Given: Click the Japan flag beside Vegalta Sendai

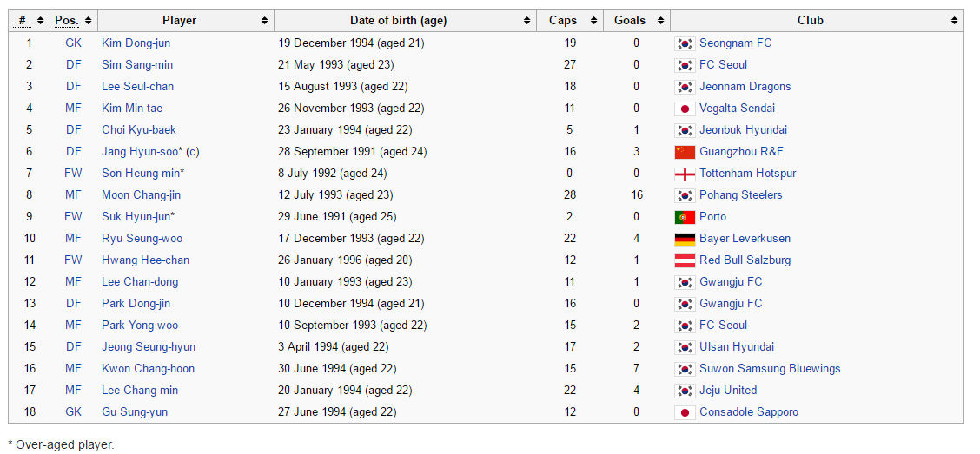Looking at the screenshot, I should 685,109.
